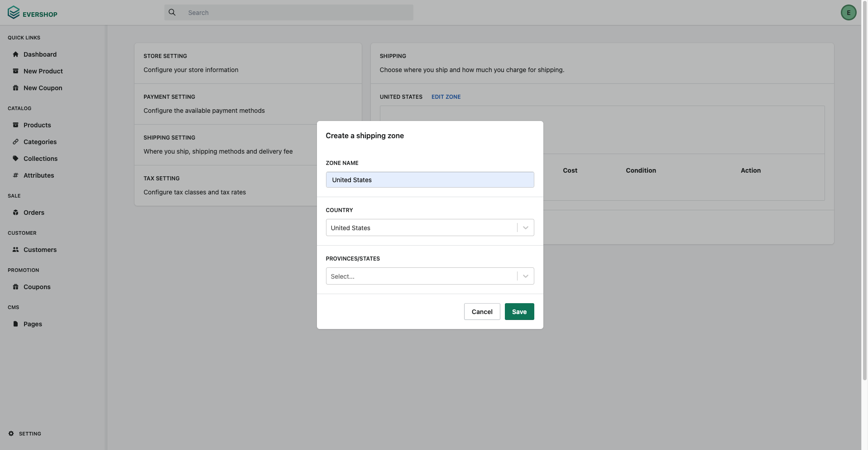Click the 'Create a shipping zone' title
The height and width of the screenshot is (450, 868).
(x=364, y=135)
